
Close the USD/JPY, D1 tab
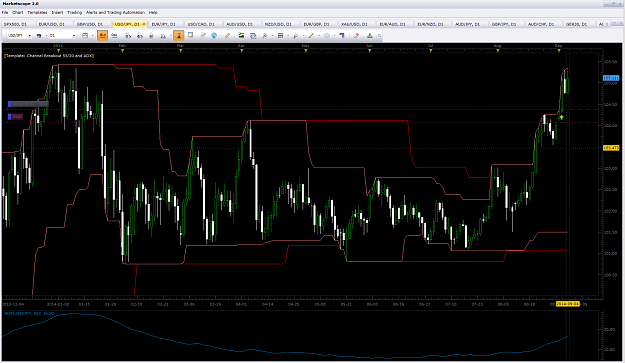[144, 24]
